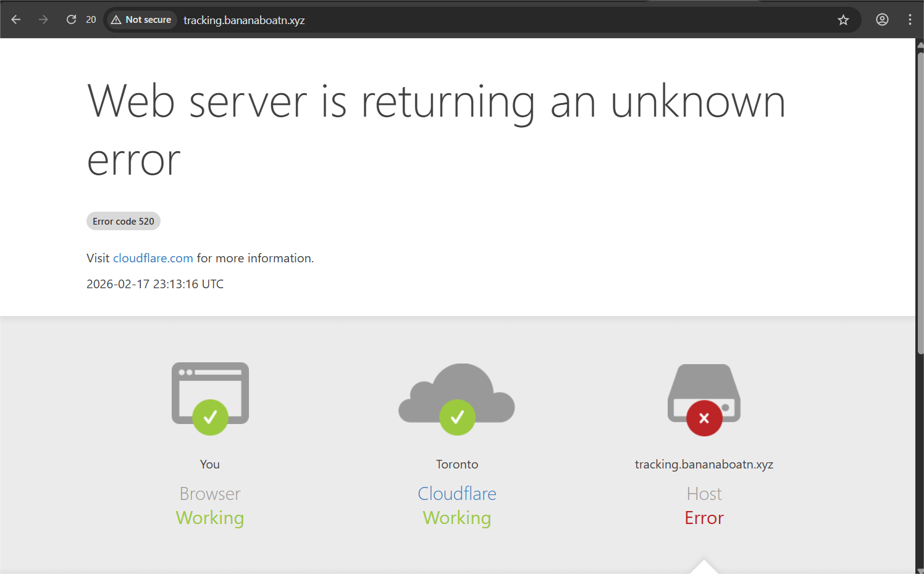Bookmark this page with star icon
The height and width of the screenshot is (574, 924).
[x=843, y=20]
